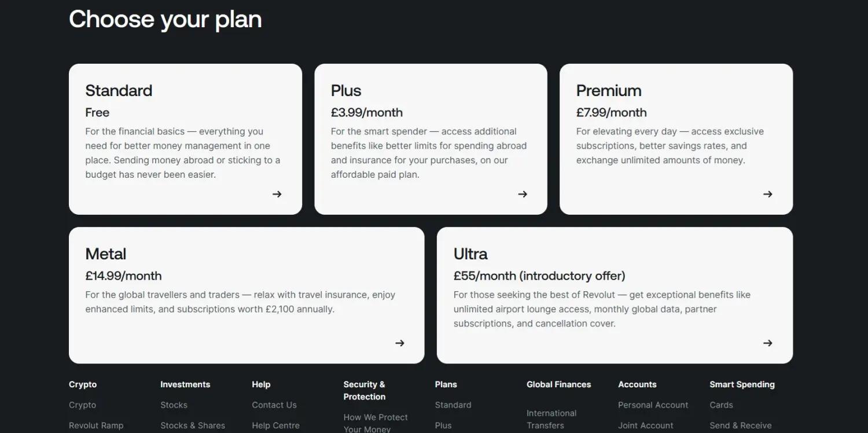Click the arrow icon on Plus plan card

pos(523,195)
